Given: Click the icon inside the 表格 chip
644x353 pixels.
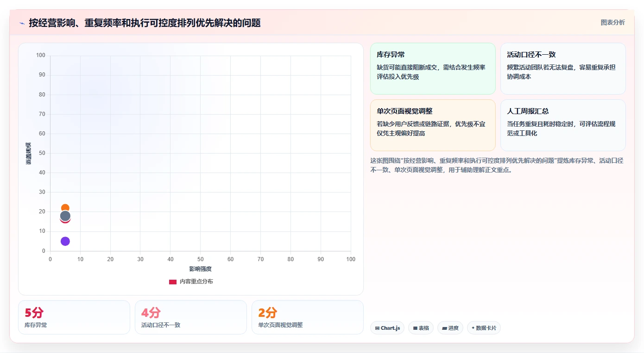Looking at the screenshot, I should [x=415, y=328].
